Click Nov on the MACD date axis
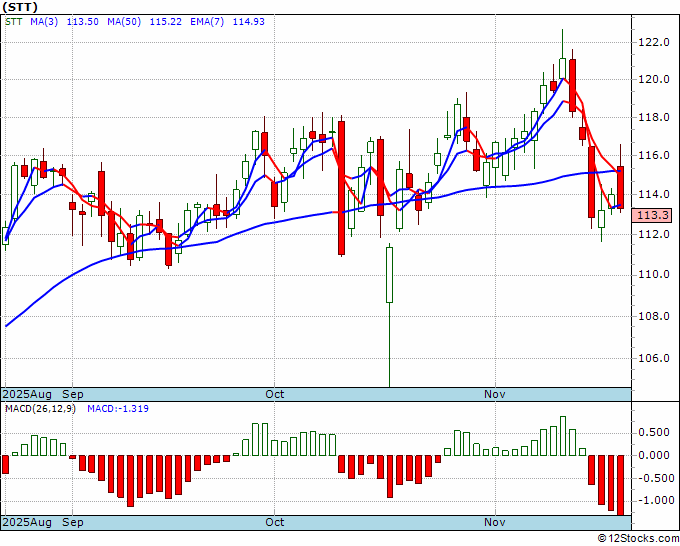Image resolution: width=680 pixels, height=546 pixels. tap(494, 522)
